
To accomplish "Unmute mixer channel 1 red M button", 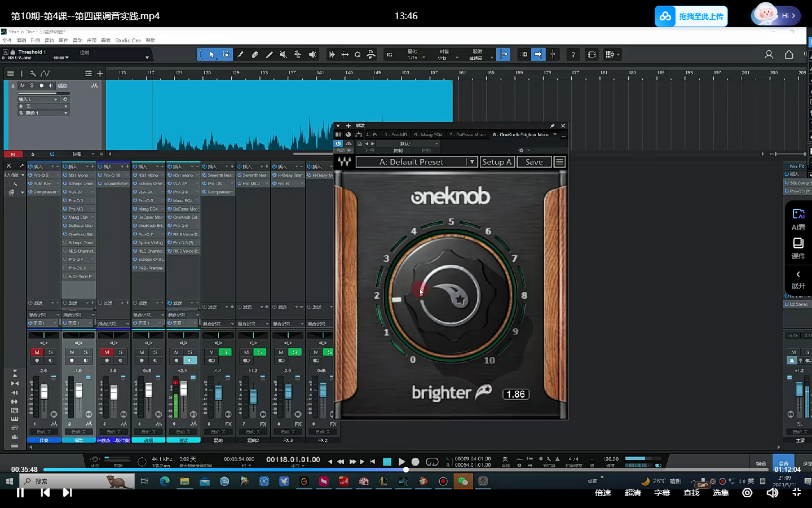I will click(x=37, y=352).
